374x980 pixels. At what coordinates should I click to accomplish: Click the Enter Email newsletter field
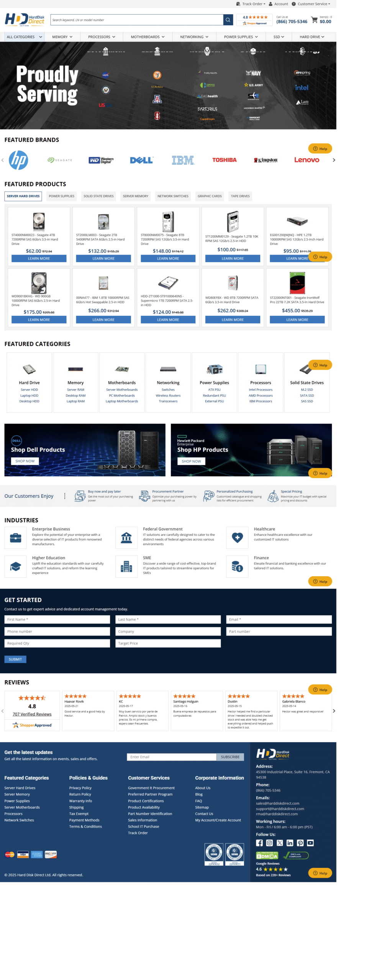[x=171, y=757]
